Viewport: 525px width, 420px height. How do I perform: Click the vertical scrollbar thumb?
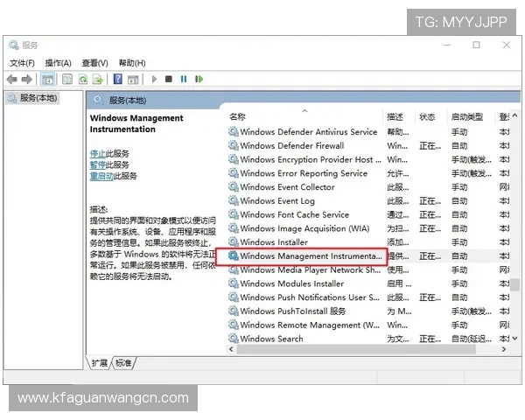pos(515,284)
